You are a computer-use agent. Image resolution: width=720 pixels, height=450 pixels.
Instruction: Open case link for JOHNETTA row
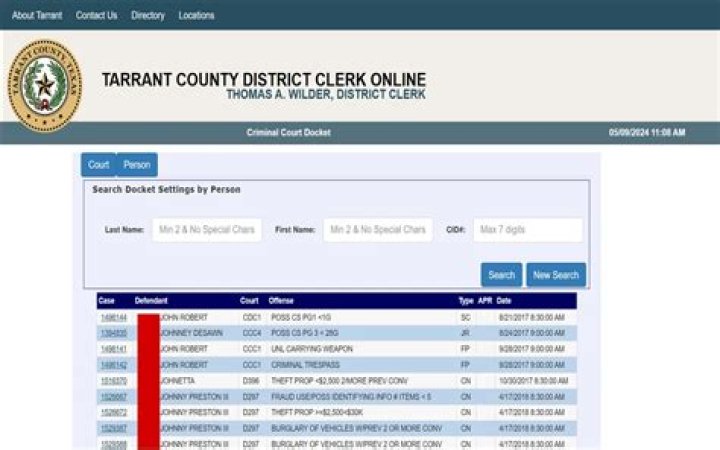pos(114,381)
